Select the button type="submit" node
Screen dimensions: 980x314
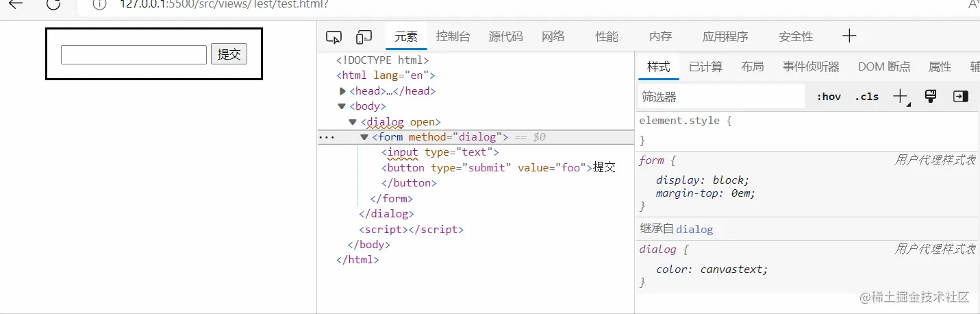click(499, 167)
